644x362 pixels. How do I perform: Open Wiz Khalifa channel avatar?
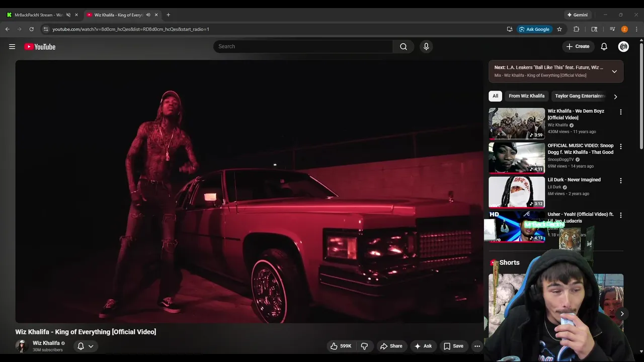[x=21, y=346]
